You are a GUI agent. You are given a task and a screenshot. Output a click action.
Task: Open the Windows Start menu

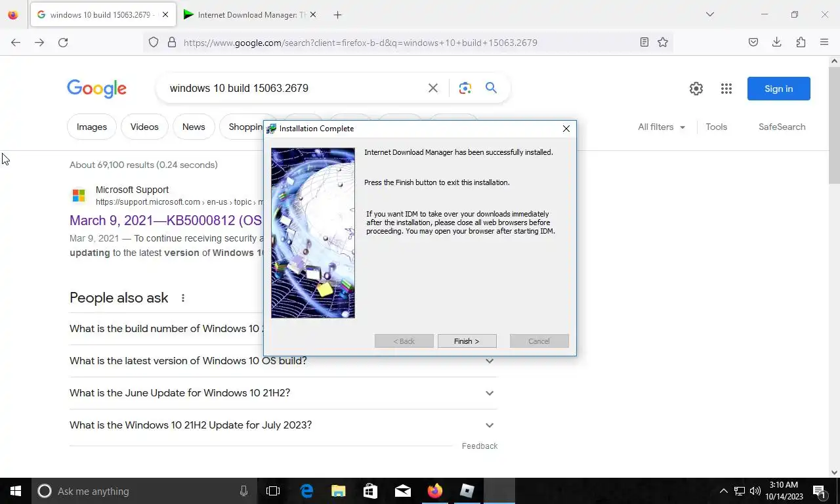coord(16,491)
